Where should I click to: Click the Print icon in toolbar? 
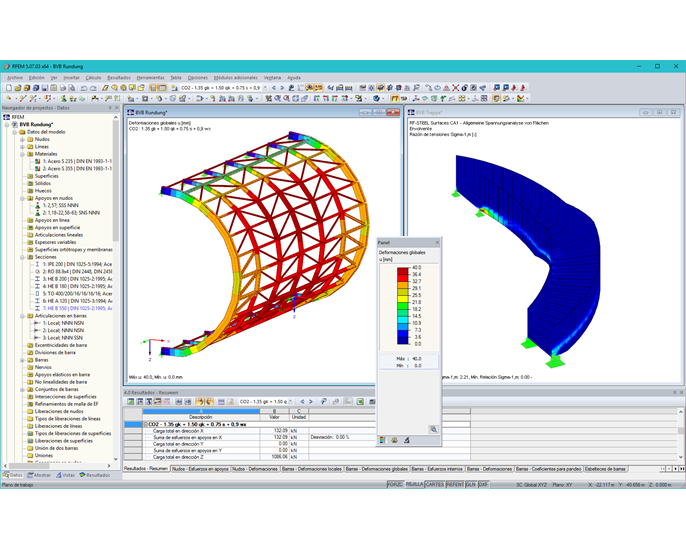(63, 88)
